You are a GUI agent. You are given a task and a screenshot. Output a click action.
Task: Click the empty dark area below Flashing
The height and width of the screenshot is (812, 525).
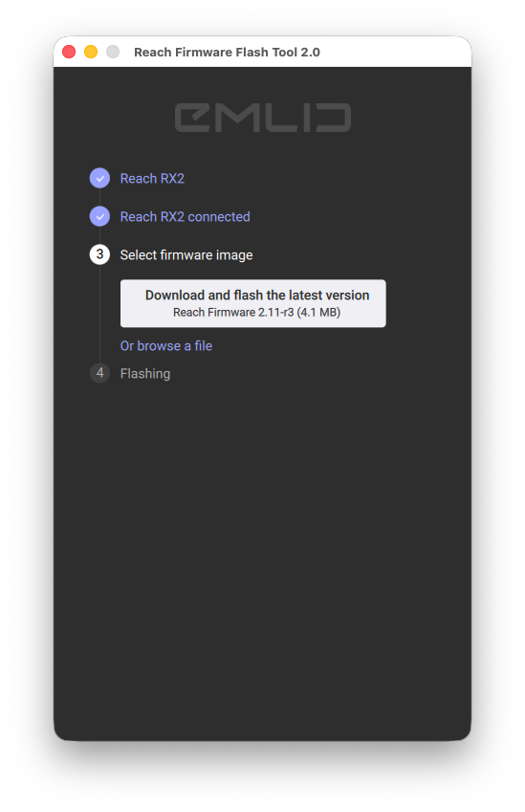262,560
